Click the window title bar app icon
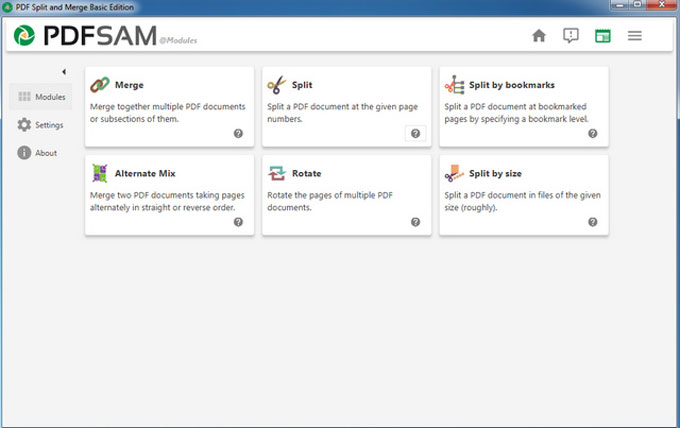This screenshot has width=680, height=428. (x=7, y=7)
